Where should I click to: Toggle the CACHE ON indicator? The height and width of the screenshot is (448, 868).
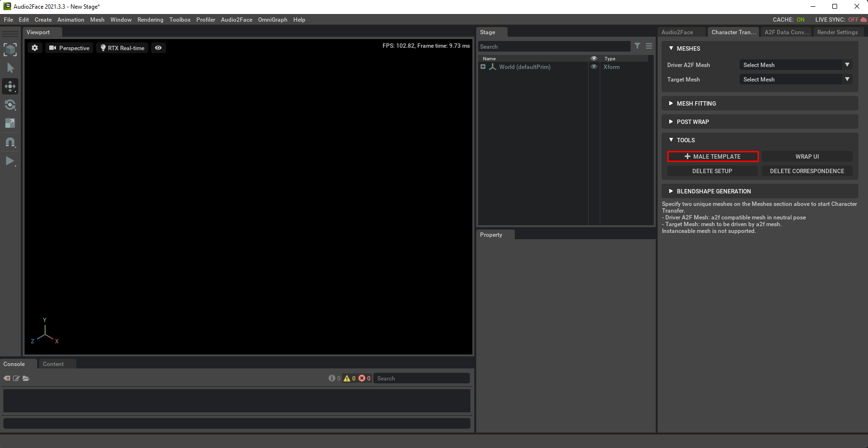(788, 20)
